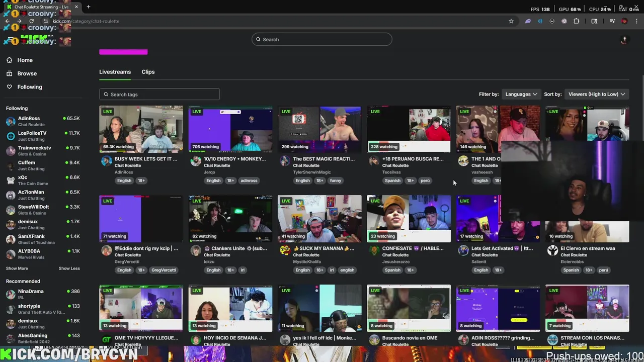Open the 41 watching stream thumbnail
The width and height of the screenshot is (644, 362).
pos(319,218)
